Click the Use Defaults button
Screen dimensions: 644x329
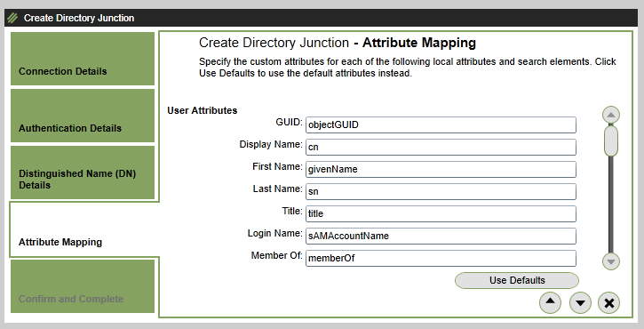click(517, 280)
